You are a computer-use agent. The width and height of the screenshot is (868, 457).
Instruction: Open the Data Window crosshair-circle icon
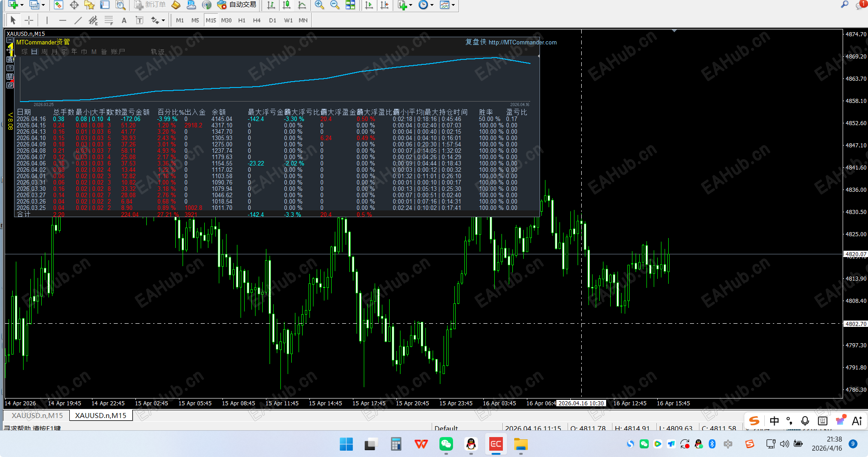[74, 5]
